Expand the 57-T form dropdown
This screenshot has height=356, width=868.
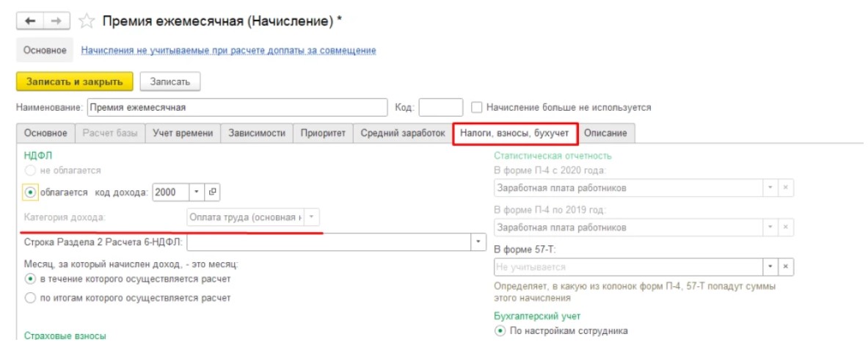[770, 266]
